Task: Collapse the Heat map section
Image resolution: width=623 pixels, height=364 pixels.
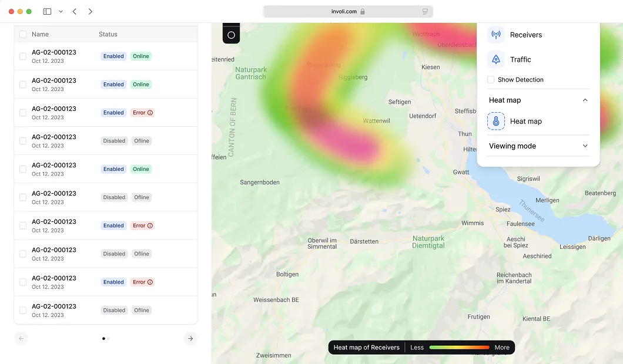Action: 585,100
